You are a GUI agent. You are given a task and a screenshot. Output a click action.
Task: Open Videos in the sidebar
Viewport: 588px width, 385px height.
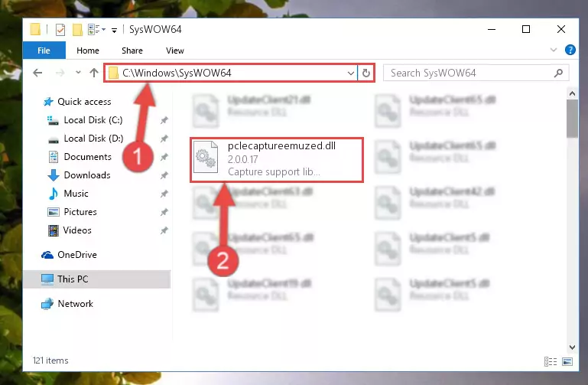(70, 230)
